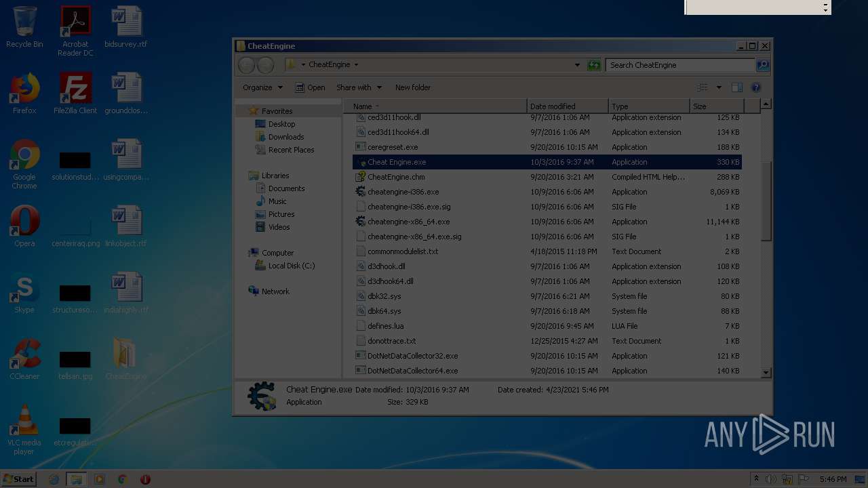Toggle the preview pane button
This screenshot has height=488, width=868.
click(x=737, y=87)
